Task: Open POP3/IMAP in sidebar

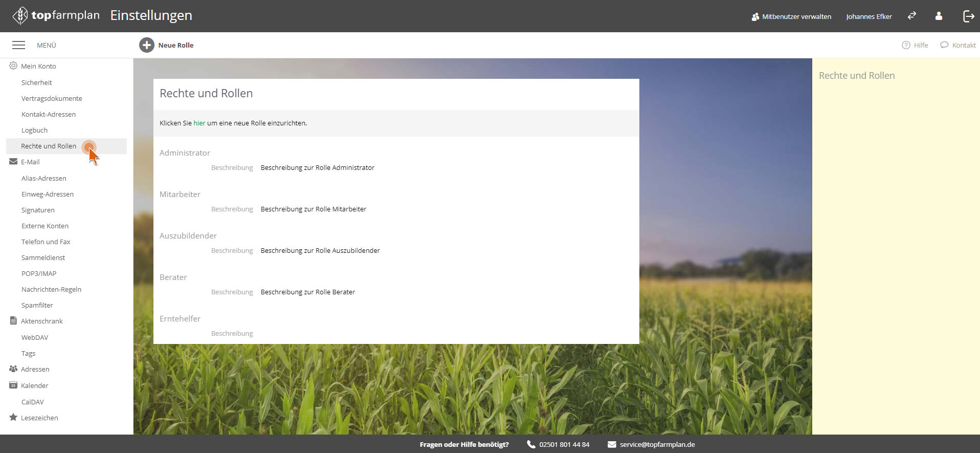Action: point(39,273)
